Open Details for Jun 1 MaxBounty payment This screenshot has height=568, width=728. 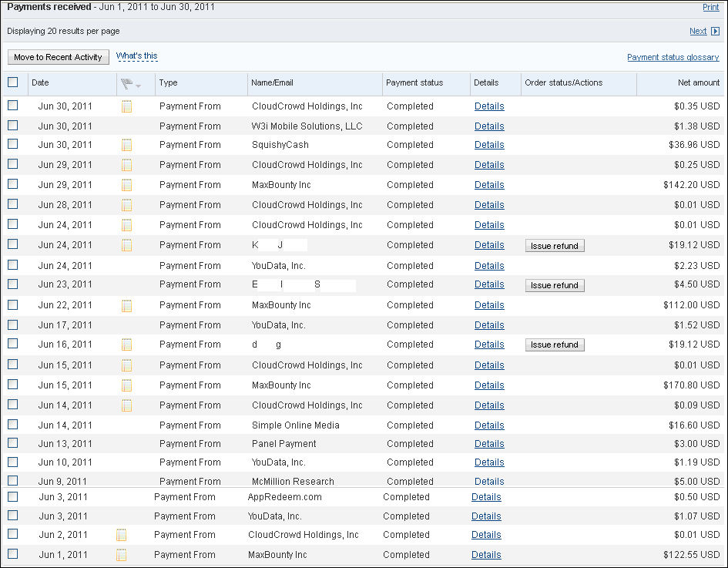pyautogui.click(x=486, y=555)
